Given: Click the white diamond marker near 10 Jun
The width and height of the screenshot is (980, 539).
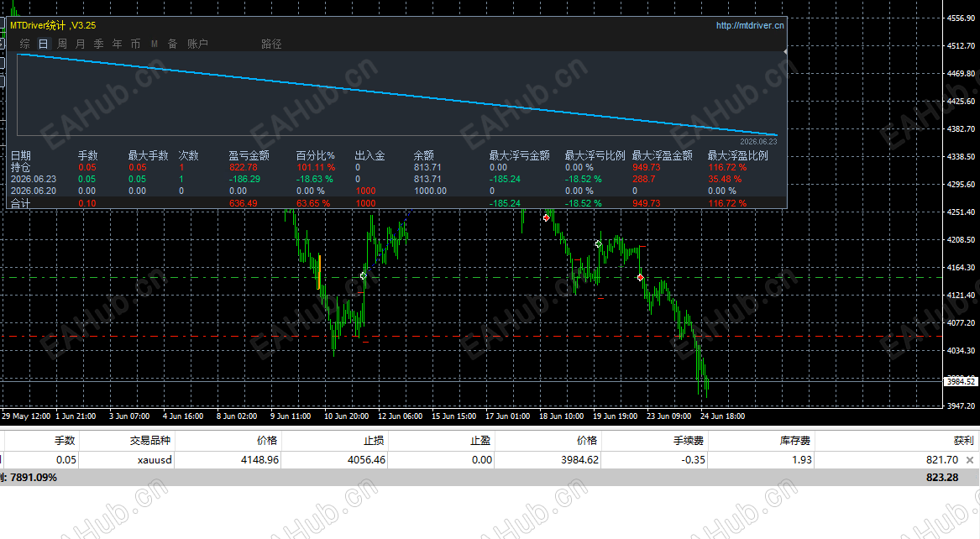Looking at the screenshot, I should [x=363, y=275].
